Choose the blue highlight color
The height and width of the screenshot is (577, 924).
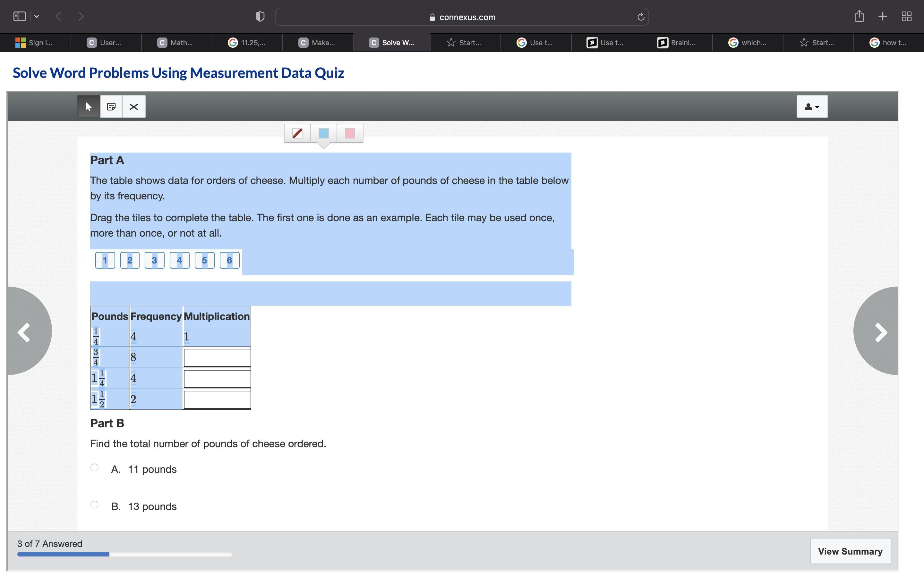tap(323, 133)
